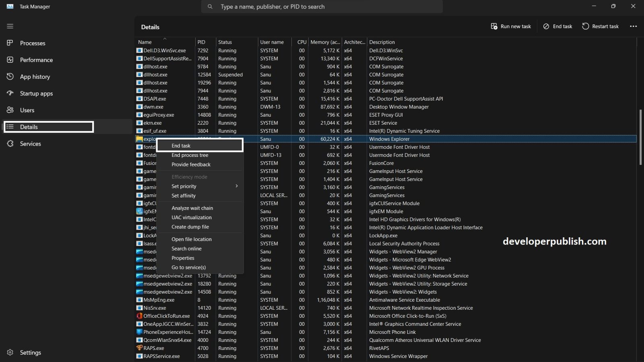The image size is (644, 362).
Task: Click the Startup apps icon
Action: click(x=10, y=93)
